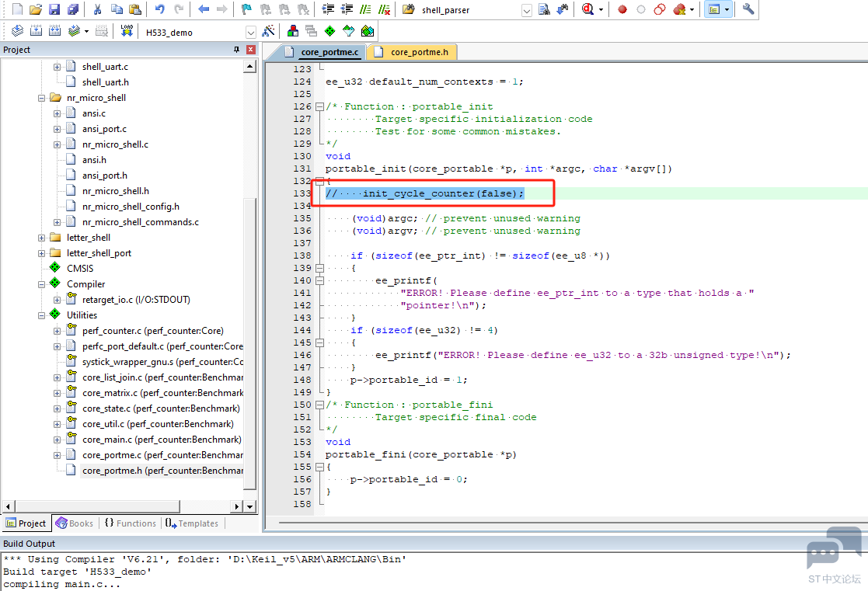Open the batch build dropdown arrow
Screen dimensions: 868x591
86,31
